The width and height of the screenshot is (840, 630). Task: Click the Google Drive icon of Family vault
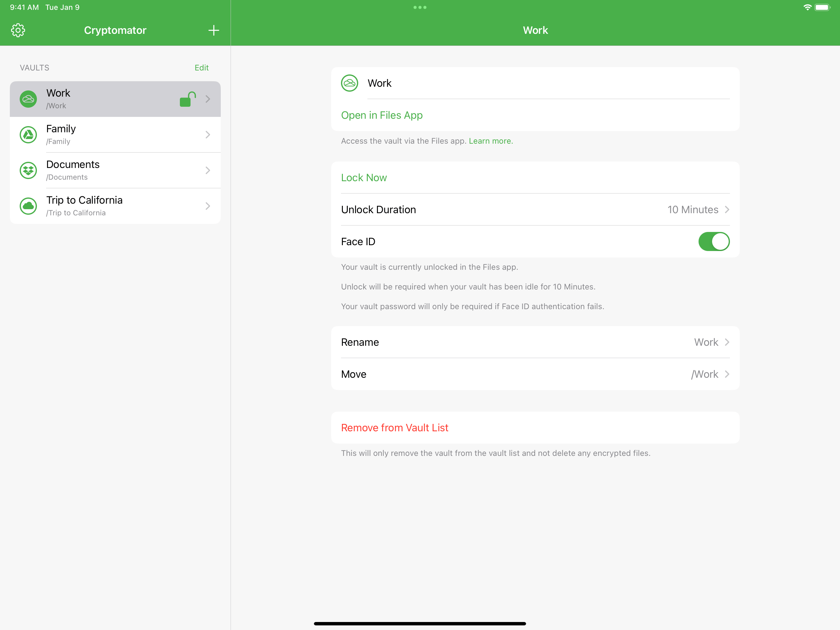coord(28,134)
